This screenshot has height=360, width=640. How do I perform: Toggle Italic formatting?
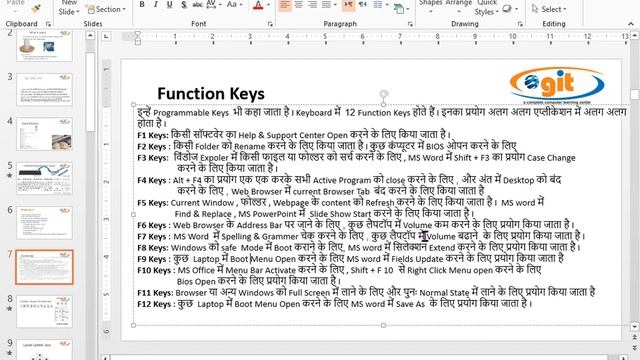[156, 4]
